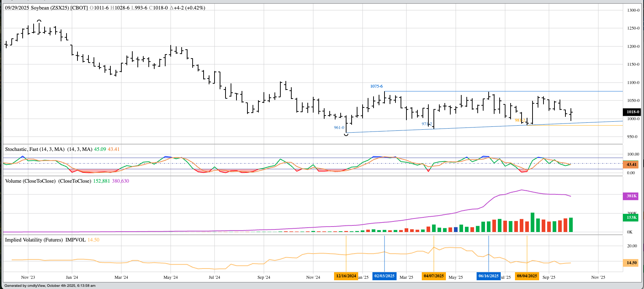Select the 02/03/2025 blue date marker
The image size is (644, 289).
click(384, 276)
